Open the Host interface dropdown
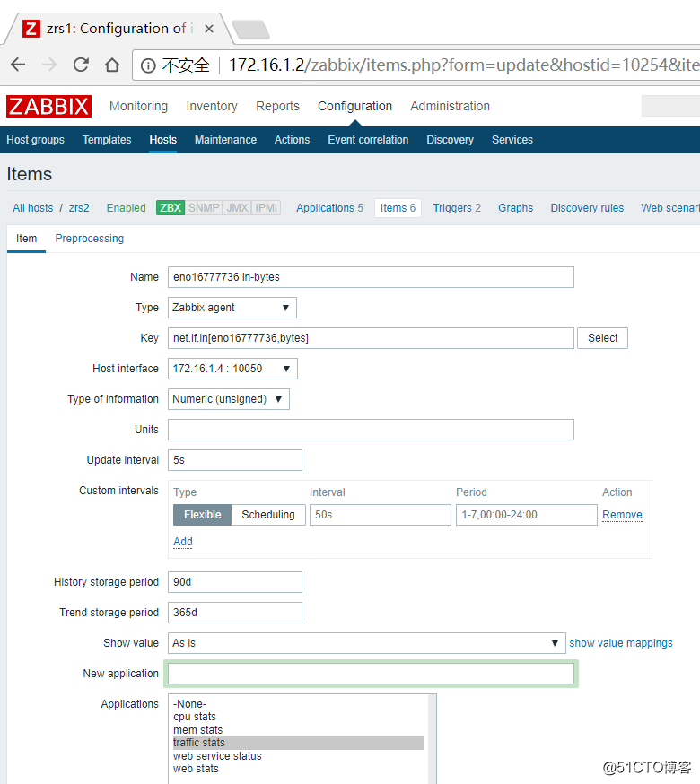The width and height of the screenshot is (700, 784). (232, 369)
